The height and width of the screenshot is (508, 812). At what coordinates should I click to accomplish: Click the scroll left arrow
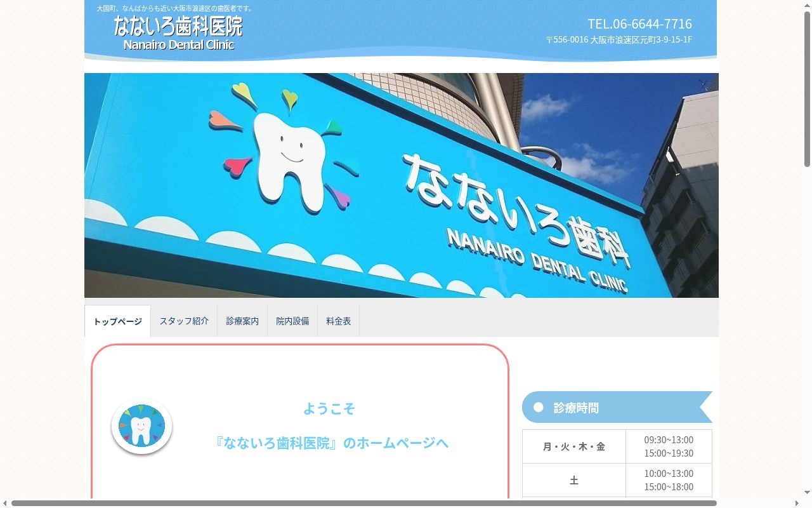click(4, 503)
